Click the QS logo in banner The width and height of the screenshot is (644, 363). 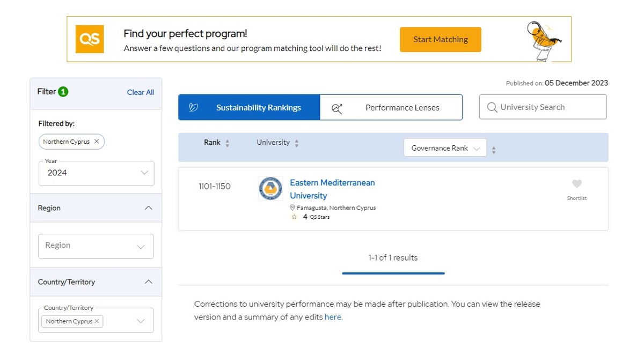90,39
